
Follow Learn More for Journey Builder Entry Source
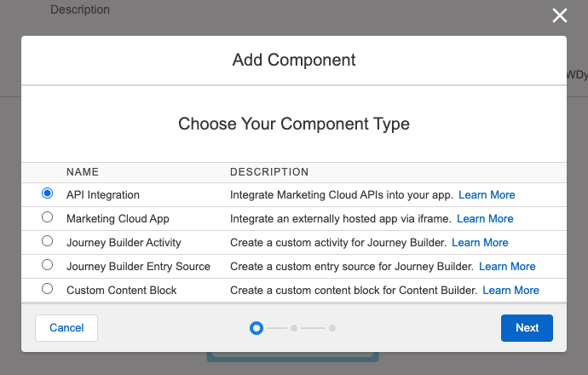(x=507, y=267)
